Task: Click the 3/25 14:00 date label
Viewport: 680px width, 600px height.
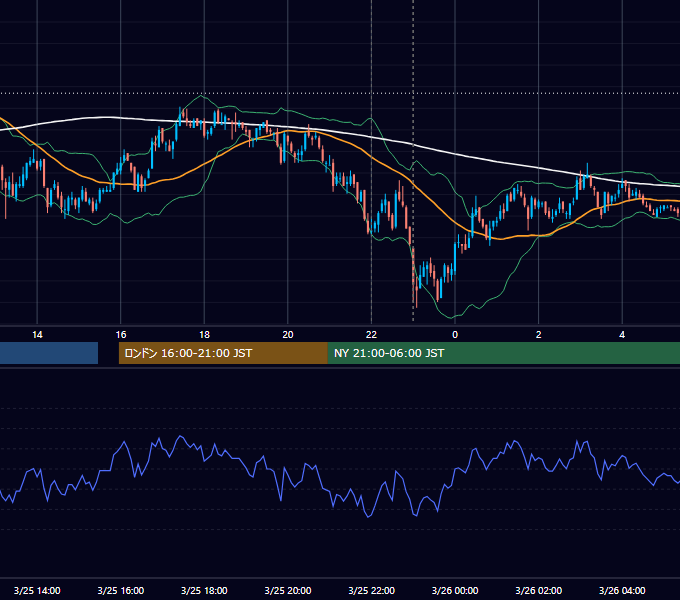Action: 37,590
